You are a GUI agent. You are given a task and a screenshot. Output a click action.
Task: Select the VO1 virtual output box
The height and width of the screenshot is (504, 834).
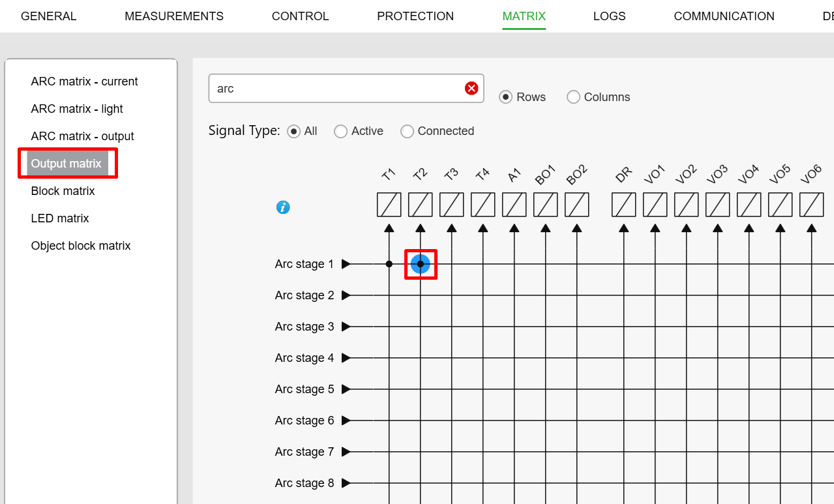pyautogui.click(x=655, y=205)
